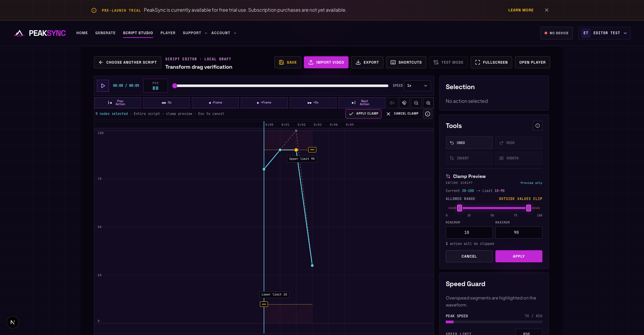
Task: Click Redo in the Tools panel
Action: pyautogui.click(x=519, y=143)
